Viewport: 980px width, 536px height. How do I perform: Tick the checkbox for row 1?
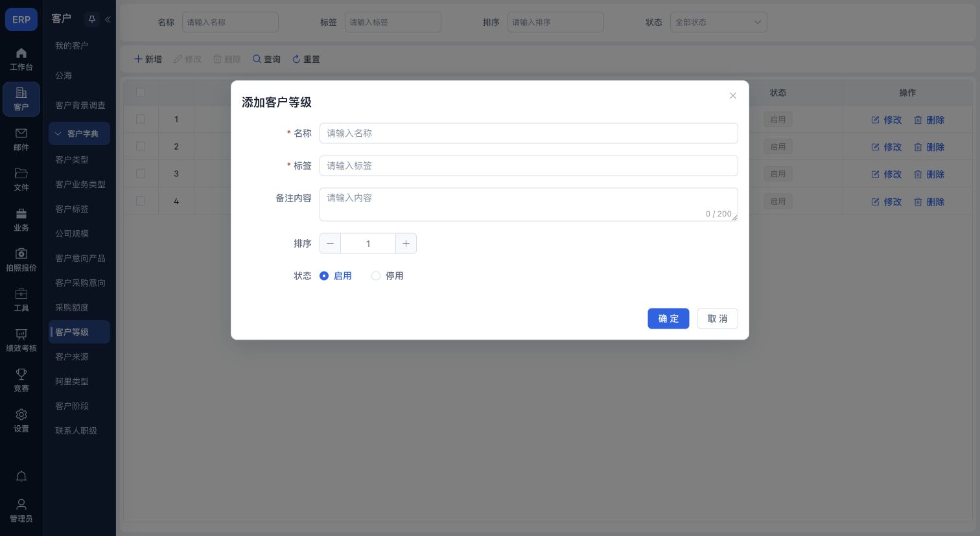pos(141,119)
